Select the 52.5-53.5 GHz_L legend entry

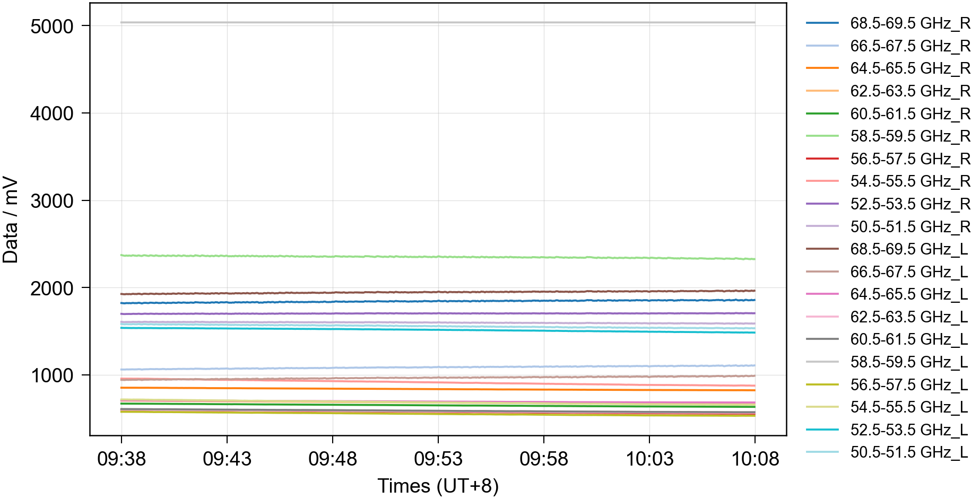tap(909, 430)
